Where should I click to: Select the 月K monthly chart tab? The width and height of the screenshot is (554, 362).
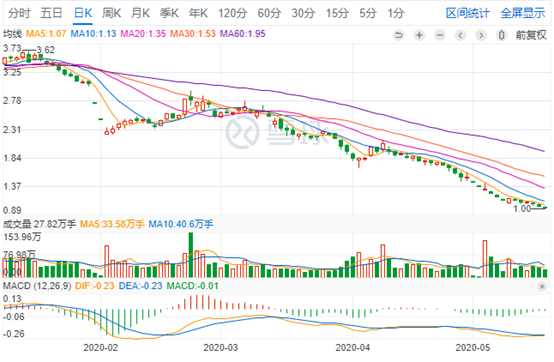click(x=140, y=13)
